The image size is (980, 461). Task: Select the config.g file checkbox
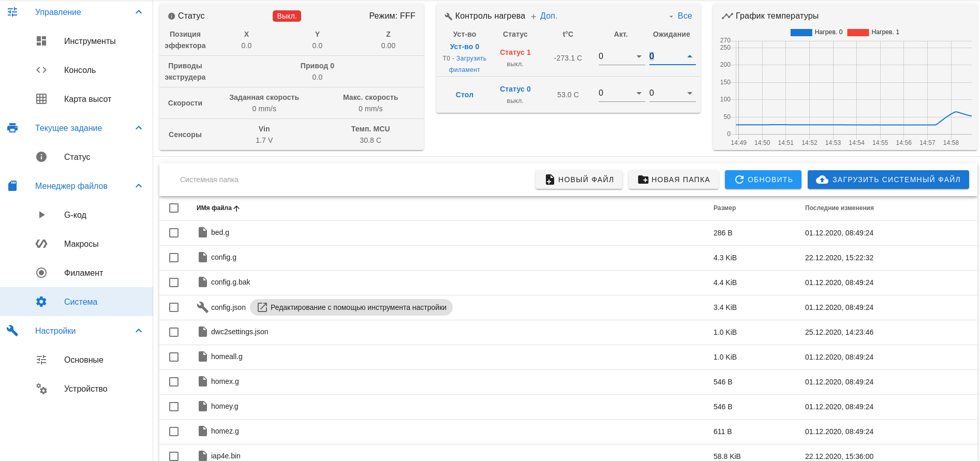174,258
